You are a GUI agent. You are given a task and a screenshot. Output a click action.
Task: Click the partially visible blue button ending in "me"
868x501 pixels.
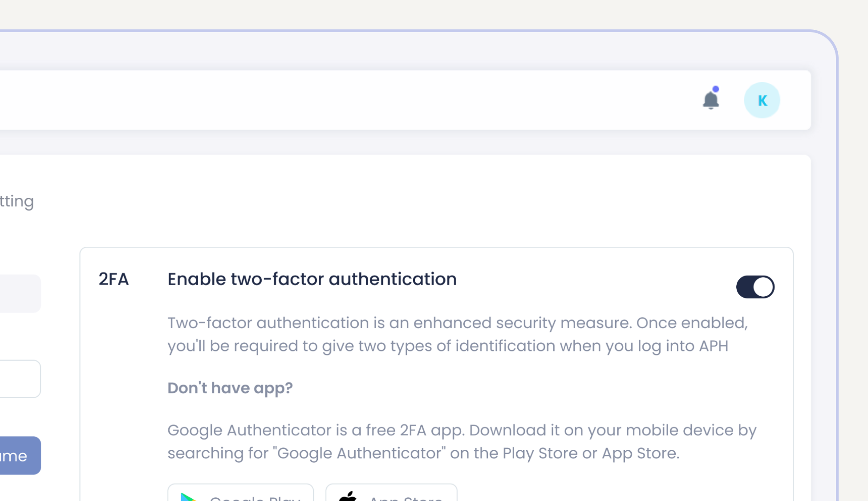20,456
